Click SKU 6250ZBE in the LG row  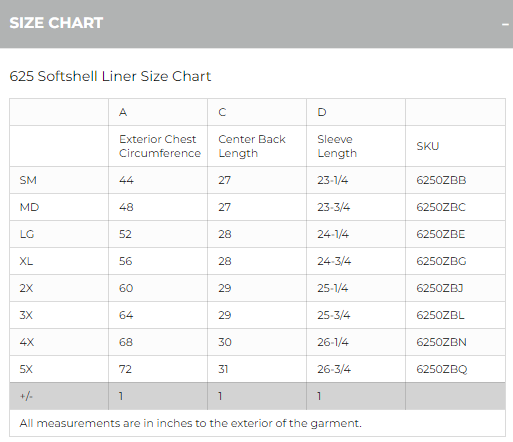click(x=440, y=234)
